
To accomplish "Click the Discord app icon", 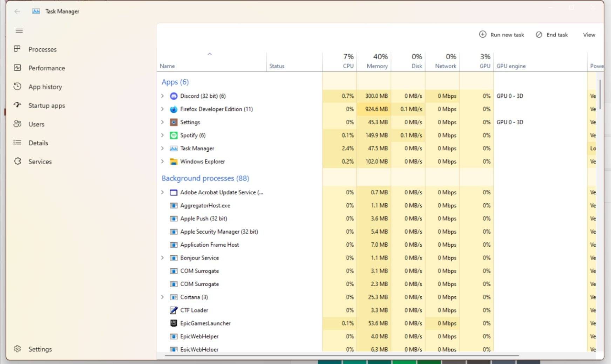I will 174,96.
